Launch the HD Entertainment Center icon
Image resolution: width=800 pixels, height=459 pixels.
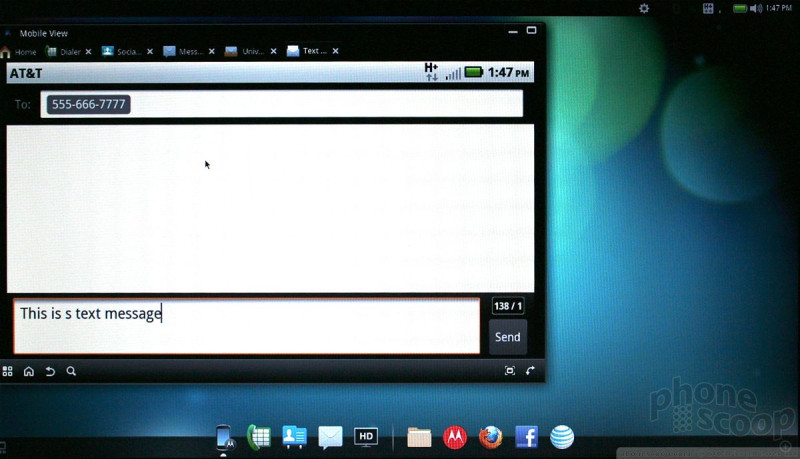point(366,437)
